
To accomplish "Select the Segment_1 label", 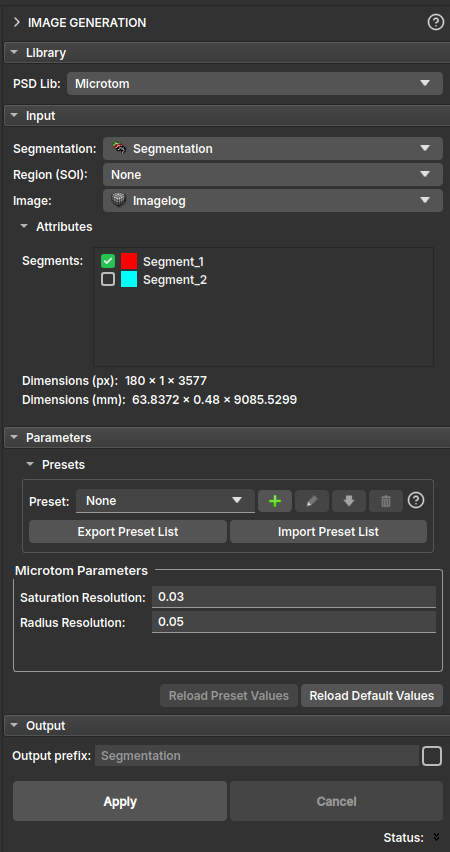I will coord(173,262).
